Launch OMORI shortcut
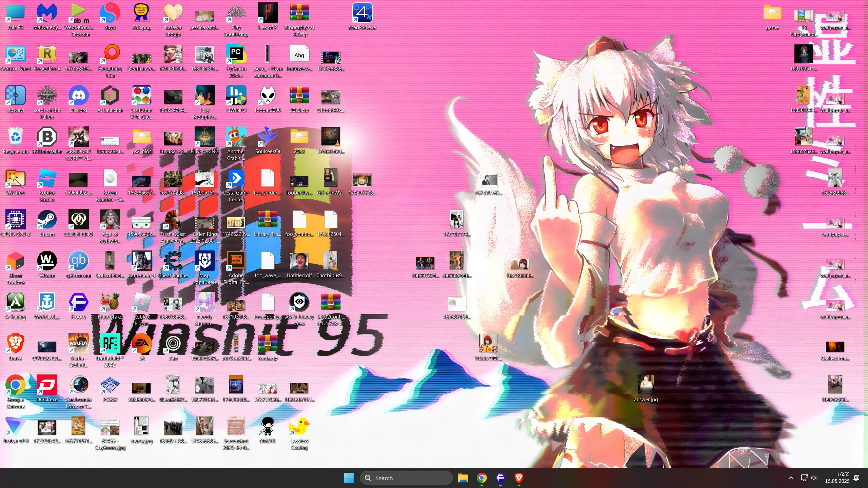Image resolution: width=868 pixels, height=488 pixels. click(268, 430)
